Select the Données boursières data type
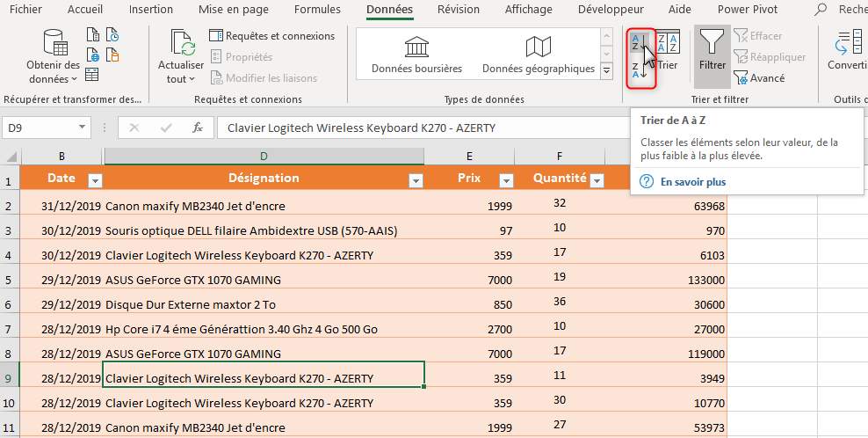 416,55
